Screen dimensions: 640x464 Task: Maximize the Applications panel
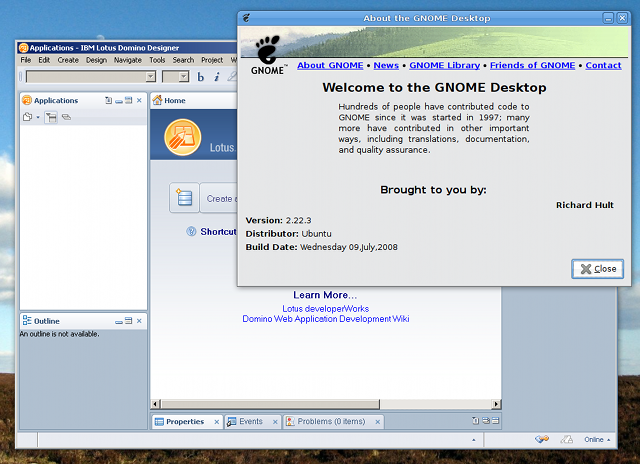129,100
